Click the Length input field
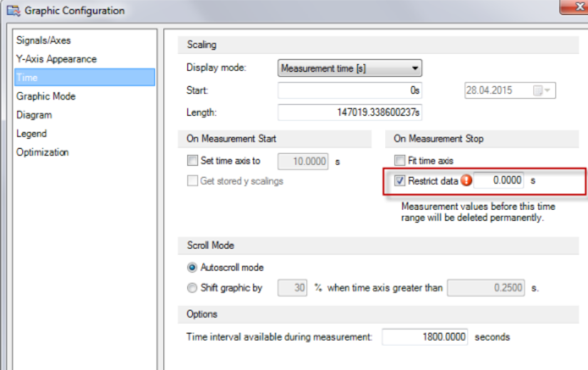 coord(350,112)
